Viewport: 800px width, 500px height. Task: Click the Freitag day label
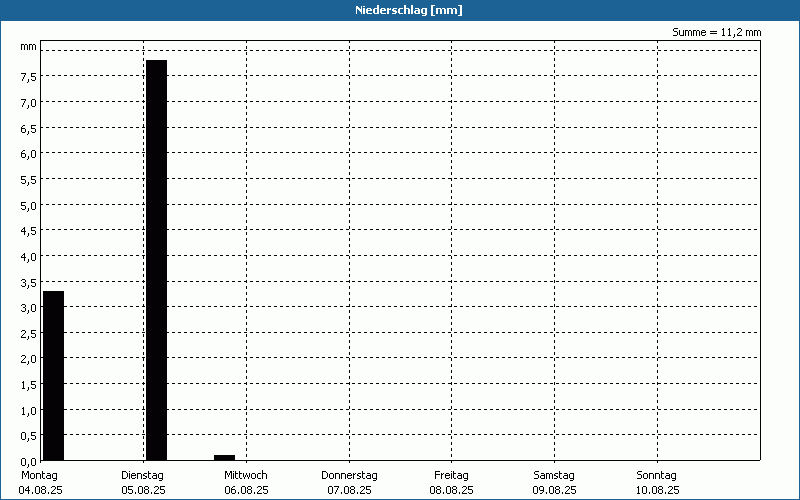[x=451, y=475]
